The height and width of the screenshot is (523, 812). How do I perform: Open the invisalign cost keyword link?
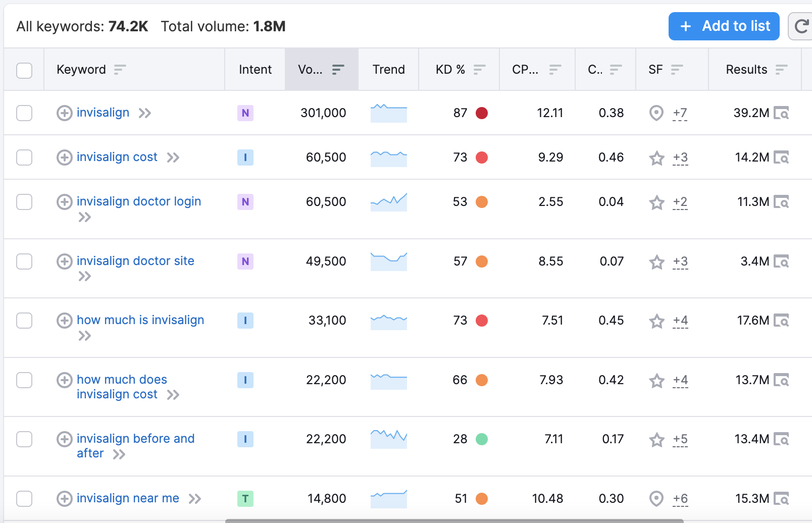point(117,157)
